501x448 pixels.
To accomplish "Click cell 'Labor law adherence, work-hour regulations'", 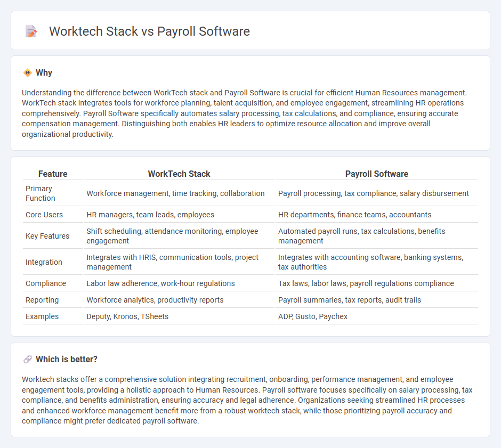I will (179, 283).
